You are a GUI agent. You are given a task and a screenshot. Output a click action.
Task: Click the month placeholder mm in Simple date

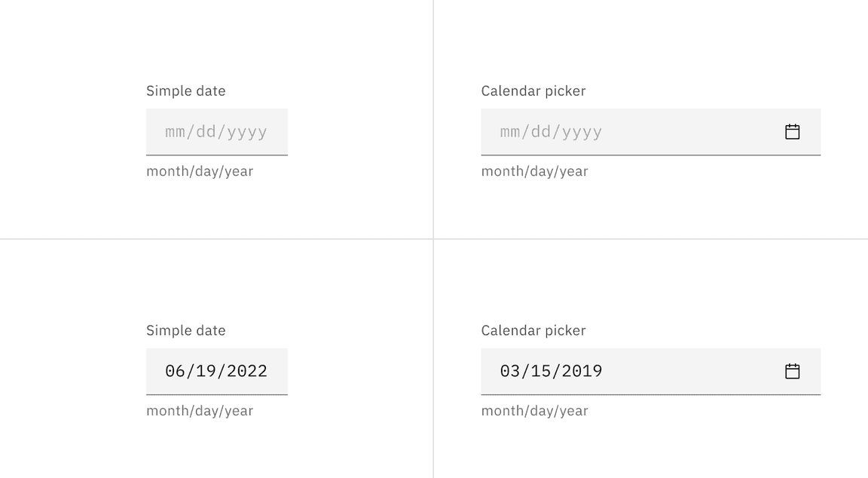coord(174,131)
